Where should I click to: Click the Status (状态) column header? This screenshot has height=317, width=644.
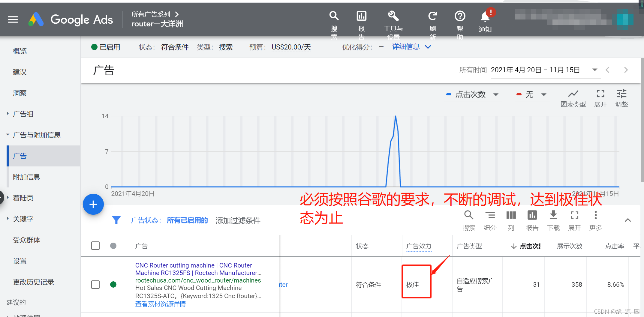click(x=362, y=246)
